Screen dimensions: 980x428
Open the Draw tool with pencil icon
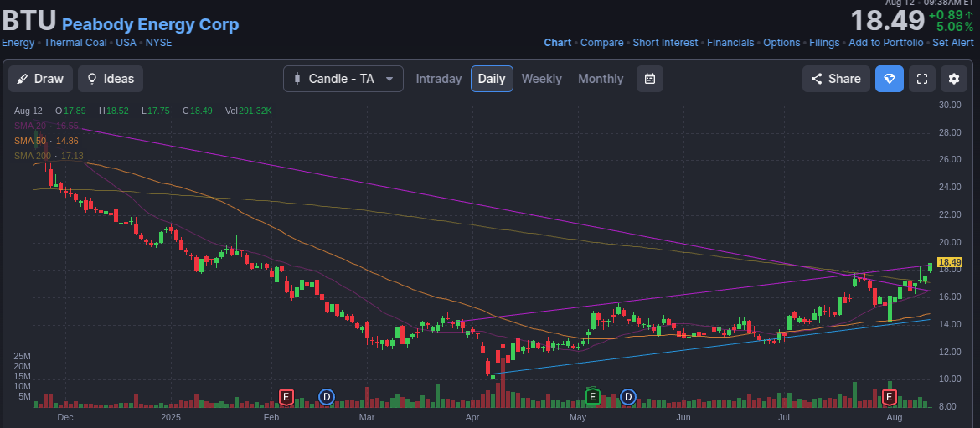[x=41, y=79]
